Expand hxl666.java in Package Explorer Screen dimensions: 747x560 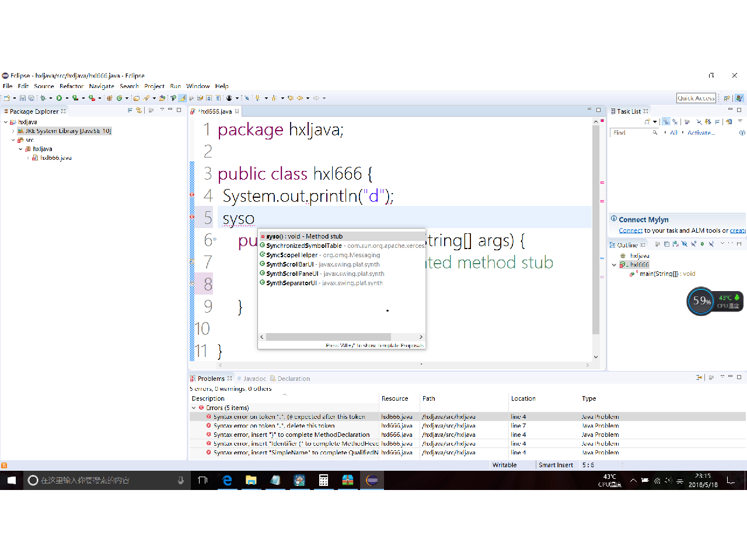tap(28, 158)
